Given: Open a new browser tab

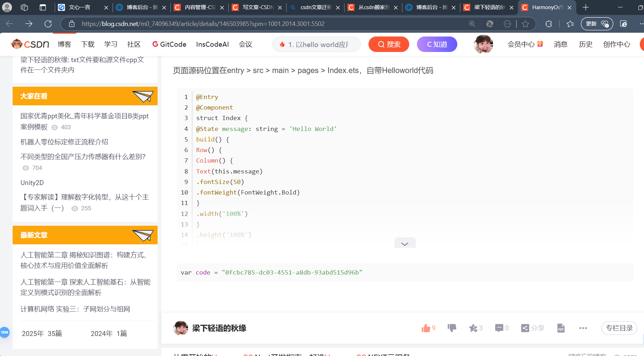Looking at the screenshot, I should [x=585, y=7].
